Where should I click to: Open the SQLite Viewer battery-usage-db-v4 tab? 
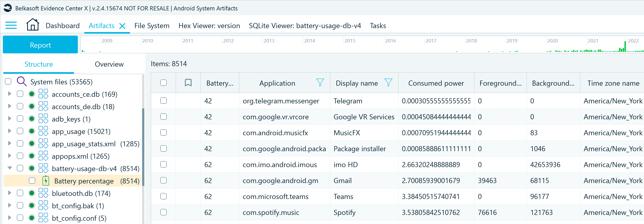(305, 26)
